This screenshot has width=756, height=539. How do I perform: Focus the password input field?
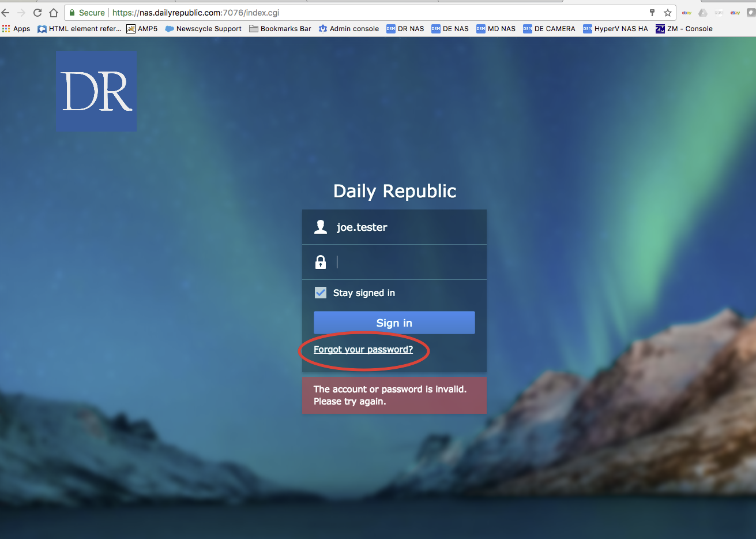404,263
